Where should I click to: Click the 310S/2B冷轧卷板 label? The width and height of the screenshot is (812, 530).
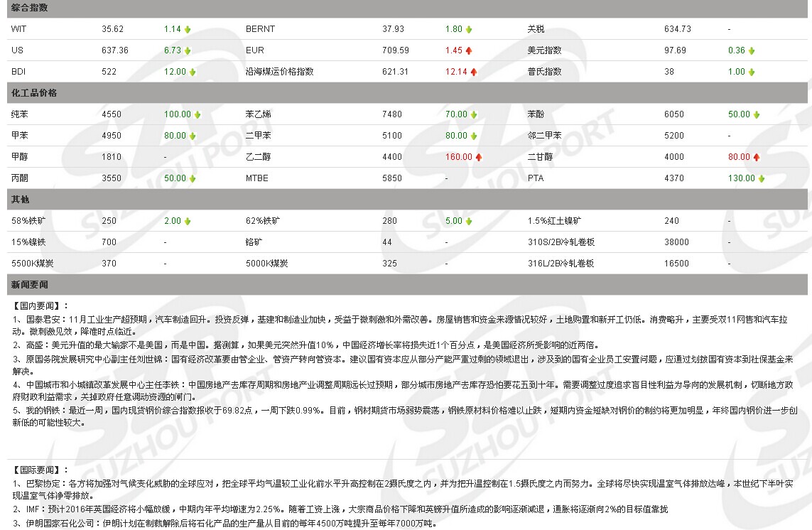(561, 242)
